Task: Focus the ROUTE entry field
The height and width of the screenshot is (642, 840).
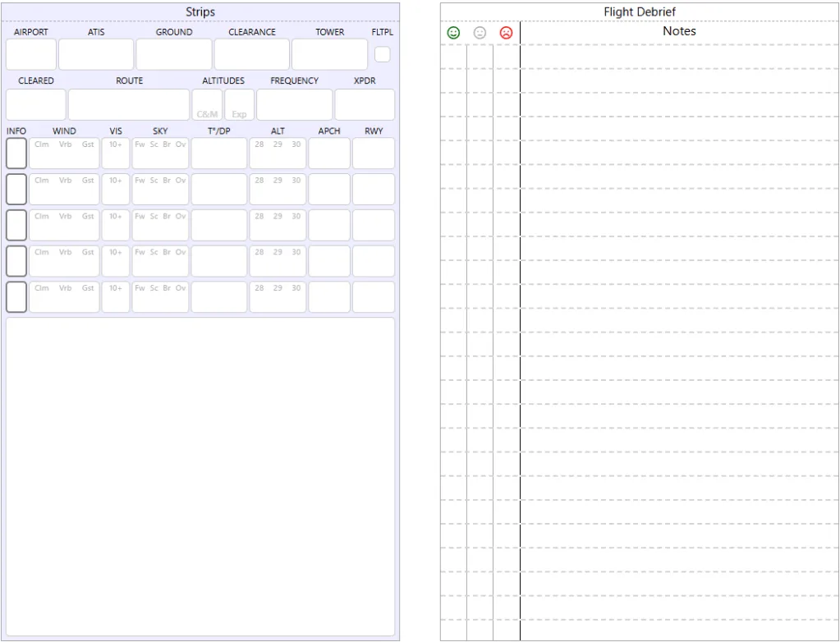Action: pos(129,105)
